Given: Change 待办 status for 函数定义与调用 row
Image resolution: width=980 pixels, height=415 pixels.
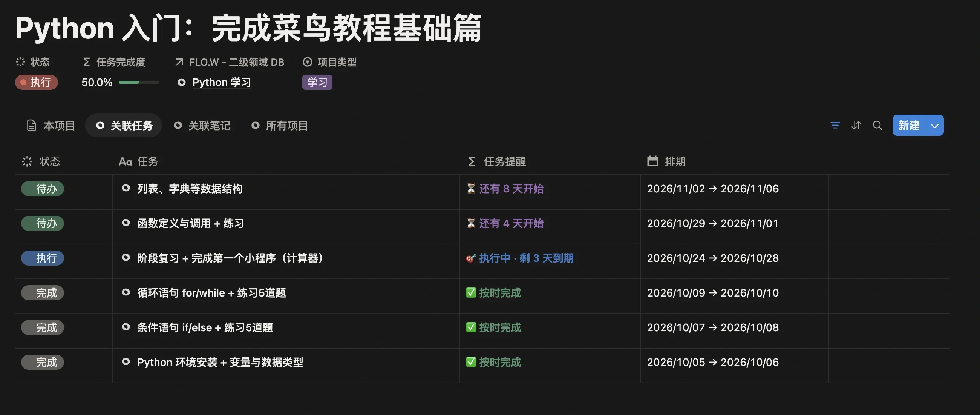Looking at the screenshot, I should (43, 223).
